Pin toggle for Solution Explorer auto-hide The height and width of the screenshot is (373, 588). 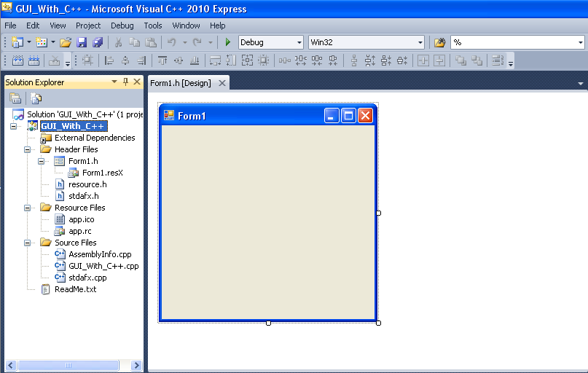pyautogui.click(x=125, y=82)
